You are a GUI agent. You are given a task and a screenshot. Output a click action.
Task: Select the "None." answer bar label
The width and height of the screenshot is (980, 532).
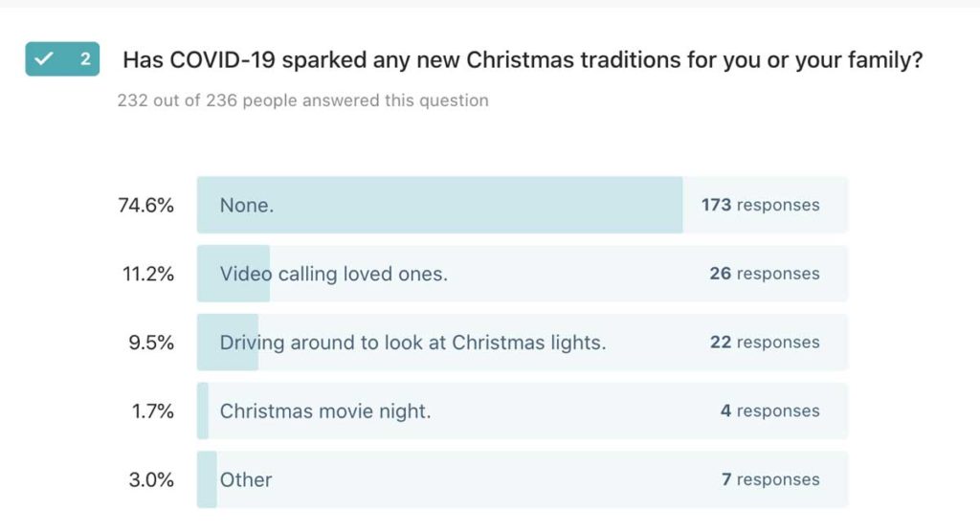coord(246,205)
